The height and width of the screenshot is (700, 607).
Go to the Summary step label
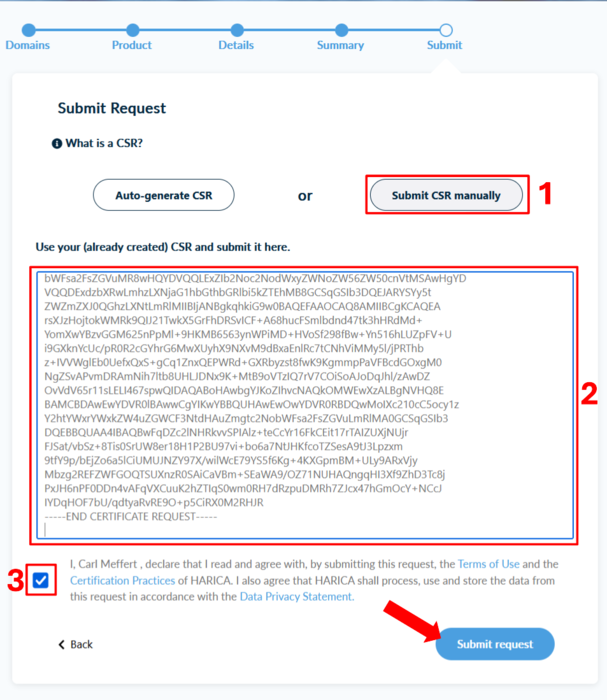[341, 45]
